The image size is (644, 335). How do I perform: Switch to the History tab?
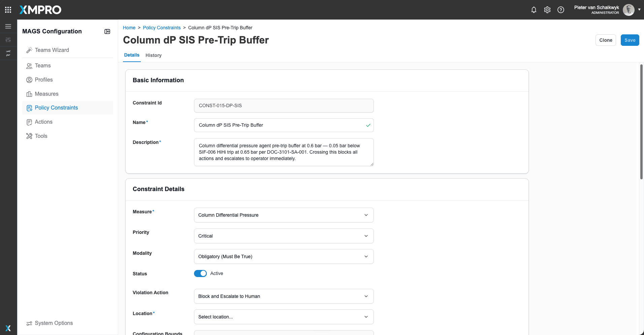pos(154,55)
